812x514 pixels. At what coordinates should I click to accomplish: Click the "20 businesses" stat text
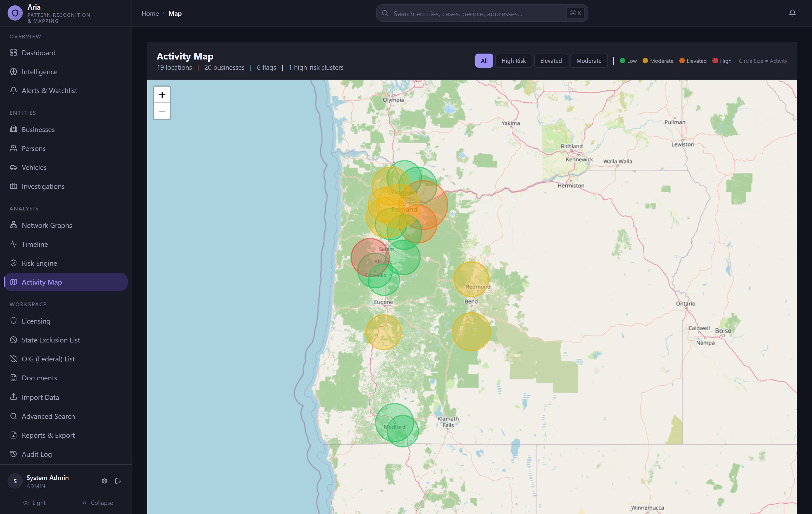click(224, 67)
